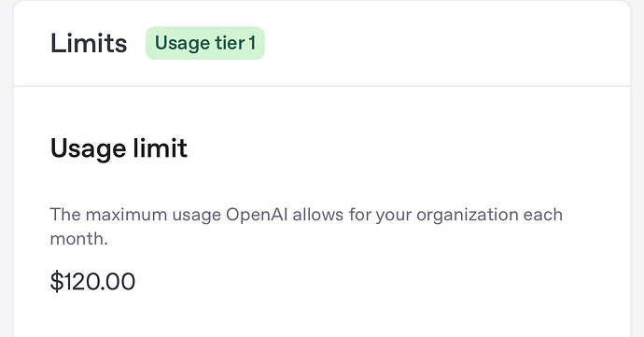644x337 pixels.
Task: Click the word OpenAI in the description
Action: [257, 215]
